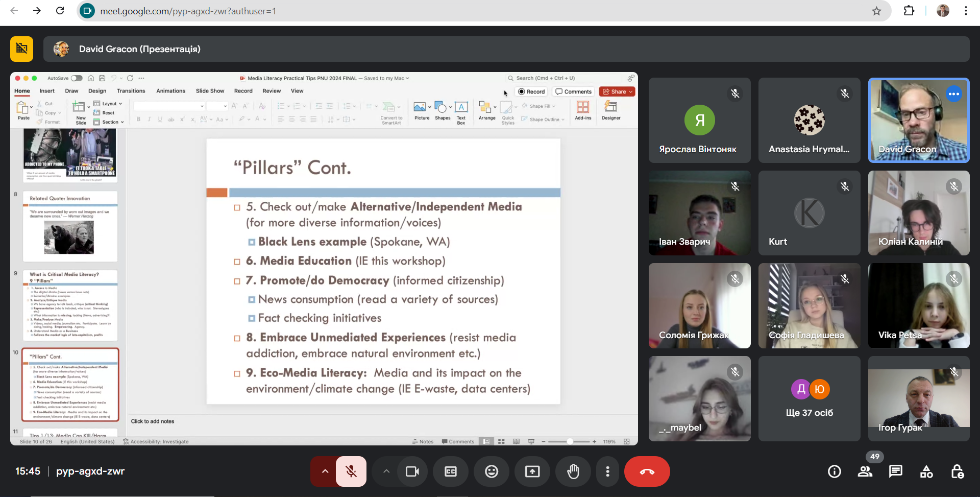Click the present screen icon
Image resolution: width=980 pixels, height=497 pixels.
[x=532, y=471]
